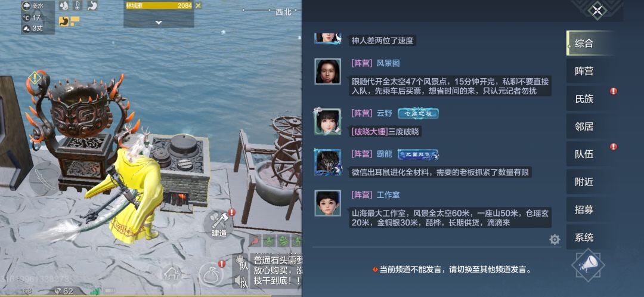Viewport: 644px width, 297px height.
Task: Tap the weapon blade skill icon
Action: [x=45, y=179]
